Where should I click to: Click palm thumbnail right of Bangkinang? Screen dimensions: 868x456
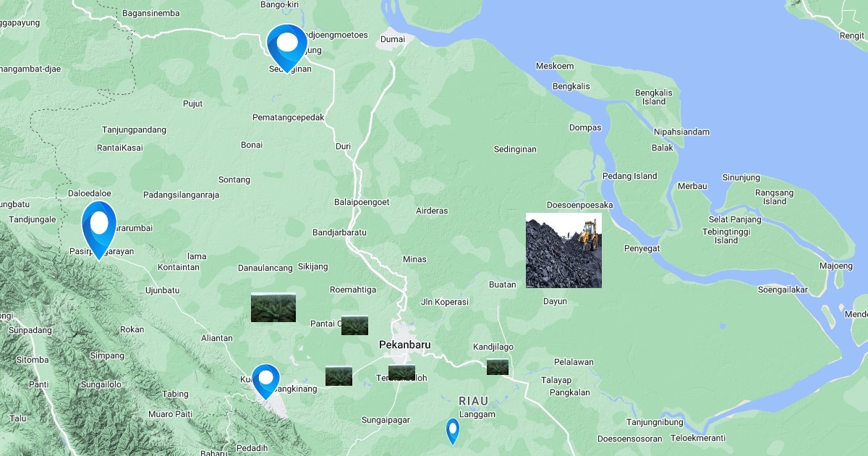[339, 376]
